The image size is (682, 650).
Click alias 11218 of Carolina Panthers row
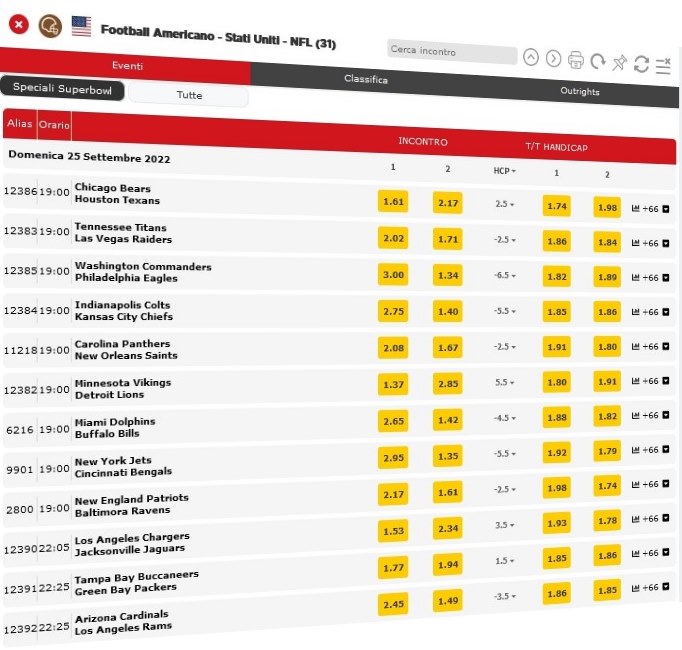pos(20,350)
